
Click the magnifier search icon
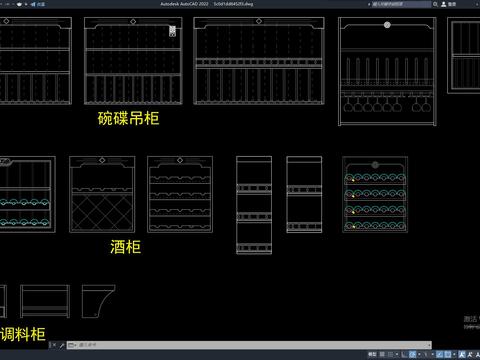click(435, 4)
